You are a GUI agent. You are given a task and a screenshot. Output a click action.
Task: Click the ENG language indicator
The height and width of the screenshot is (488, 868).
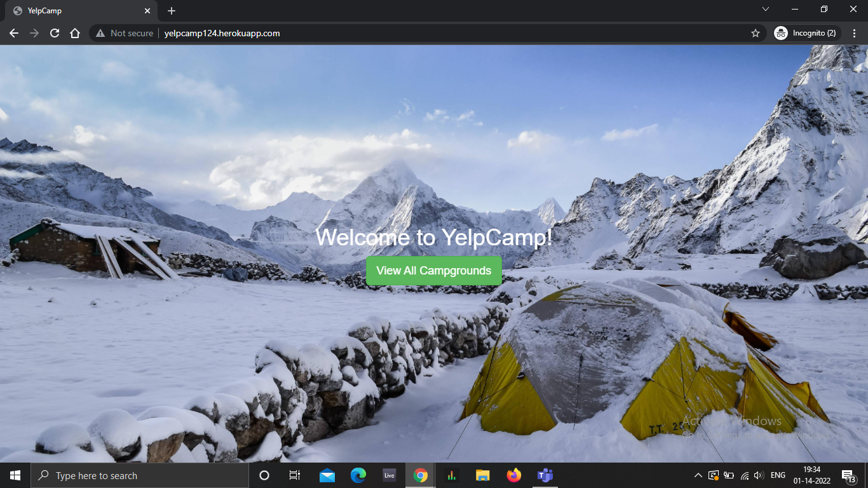tap(778, 475)
